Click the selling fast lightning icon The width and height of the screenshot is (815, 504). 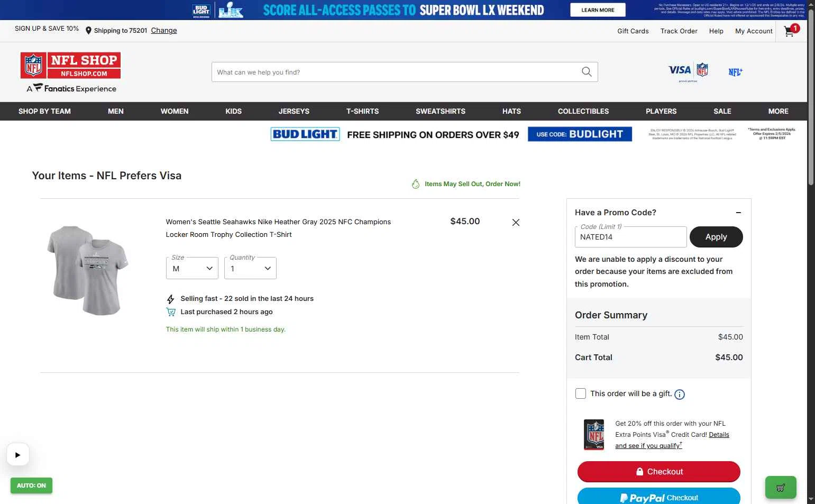pyautogui.click(x=170, y=299)
